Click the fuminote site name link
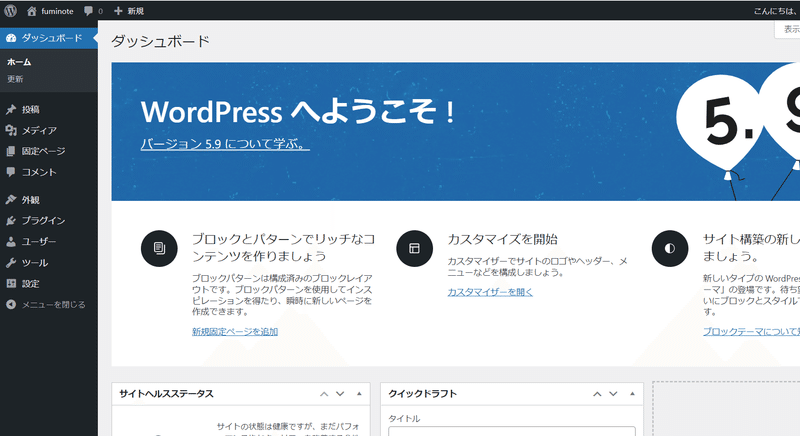The width and height of the screenshot is (800, 436). [57, 11]
